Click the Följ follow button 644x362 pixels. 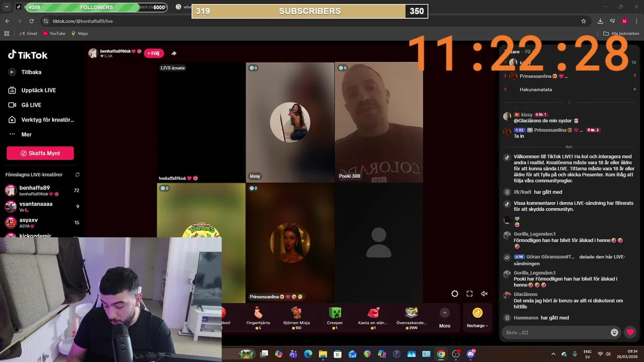[x=153, y=53]
